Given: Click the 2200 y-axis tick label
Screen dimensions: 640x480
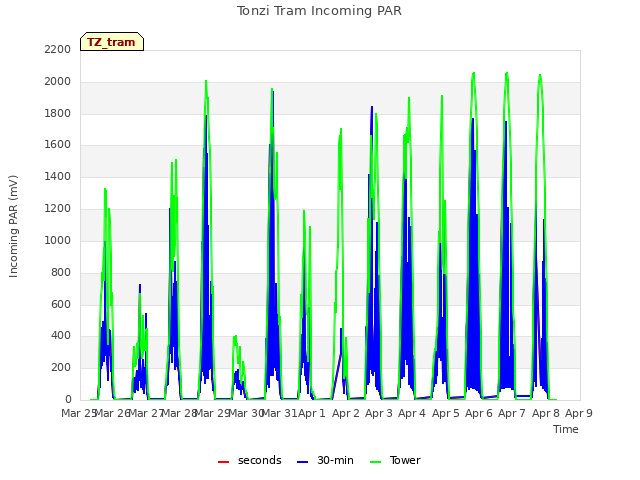Looking at the screenshot, I should click(x=58, y=49).
